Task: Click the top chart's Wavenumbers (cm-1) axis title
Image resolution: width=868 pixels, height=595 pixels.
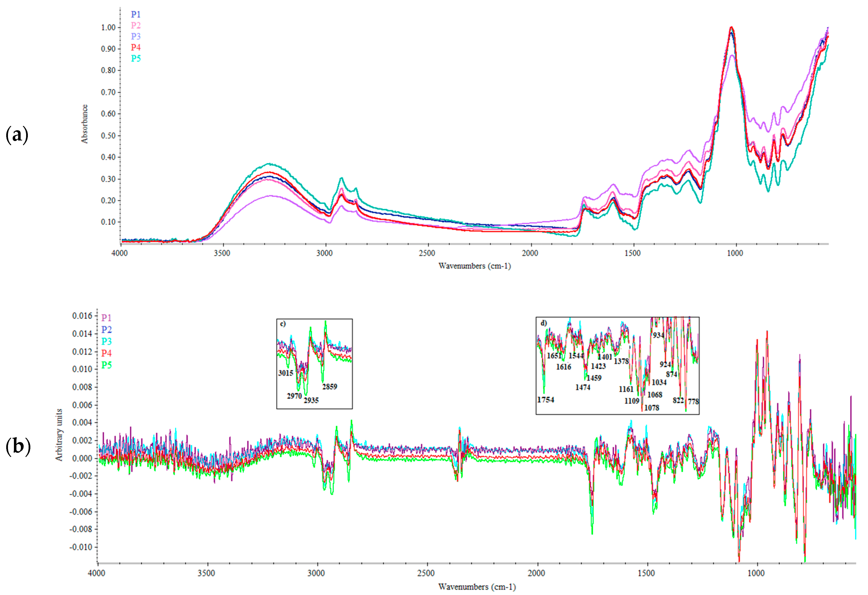Action: [474, 266]
